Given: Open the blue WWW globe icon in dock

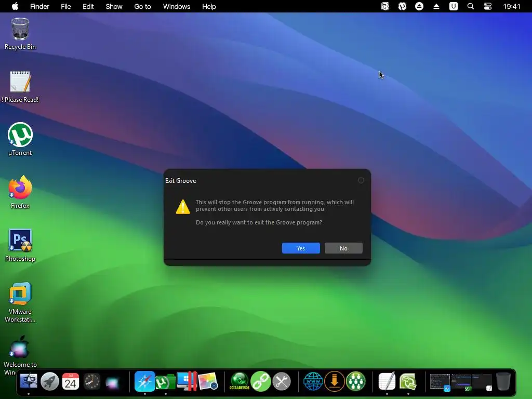Looking at the screenshot, I should pos(313,381).
